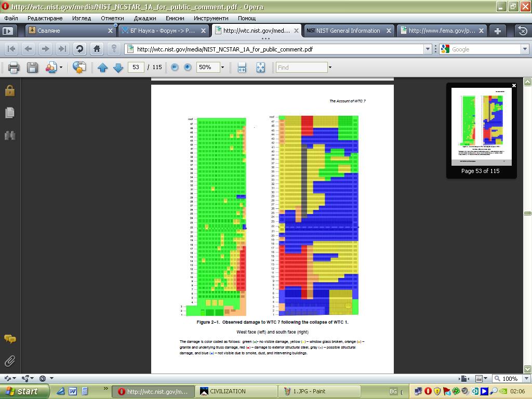
Task: Open the Opera wand password icon
Action: (114, 49)
